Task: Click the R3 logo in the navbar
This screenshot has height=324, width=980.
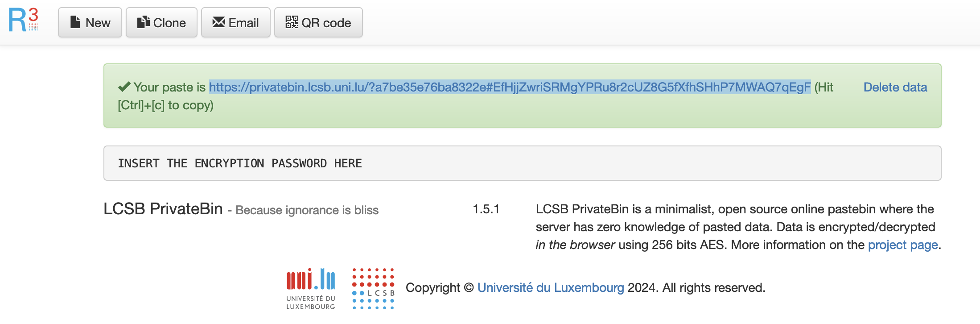Action: coord(24,21)
